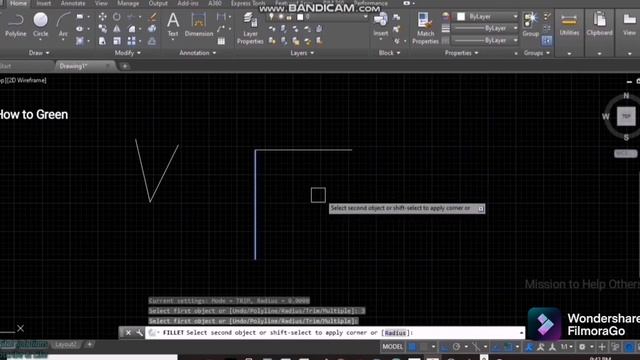
Task: Select the Stretch tool icon
Action: (102, 41)
